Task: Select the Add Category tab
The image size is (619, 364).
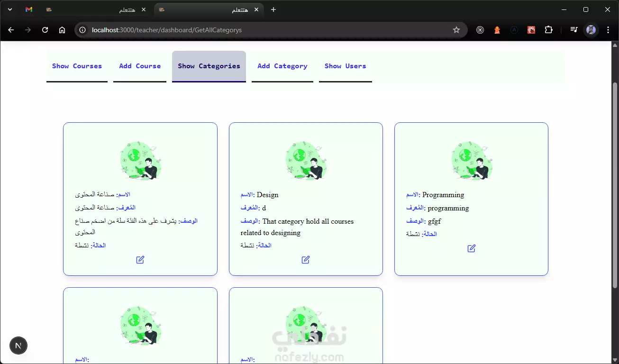Action: click(282, 66)
